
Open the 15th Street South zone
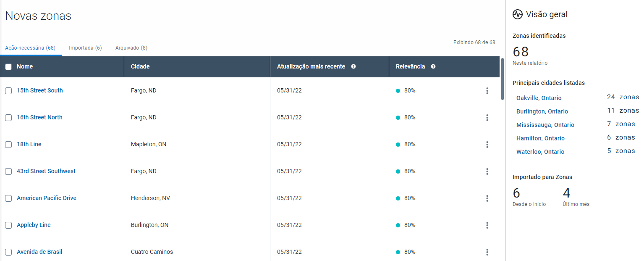[x=39, y=90]
